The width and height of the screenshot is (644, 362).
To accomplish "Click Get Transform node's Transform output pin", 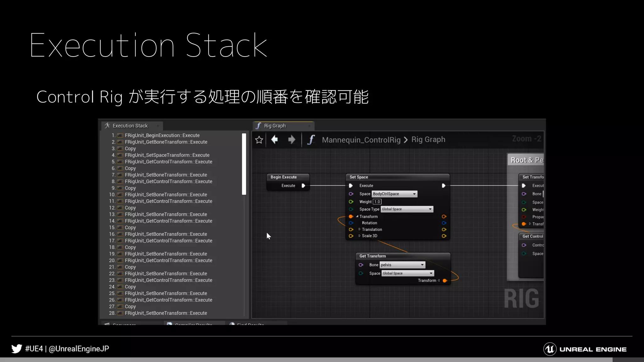I will click(445, 281).
